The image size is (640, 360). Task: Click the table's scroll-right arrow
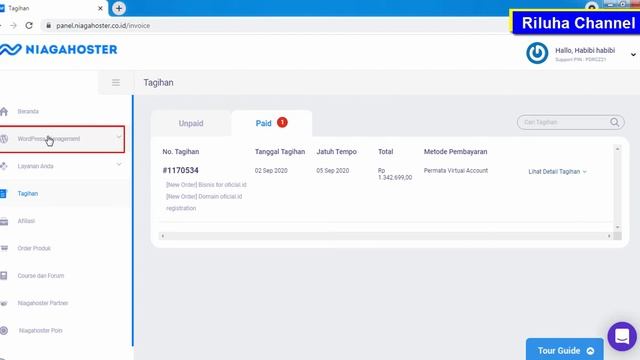coord(609,236)
